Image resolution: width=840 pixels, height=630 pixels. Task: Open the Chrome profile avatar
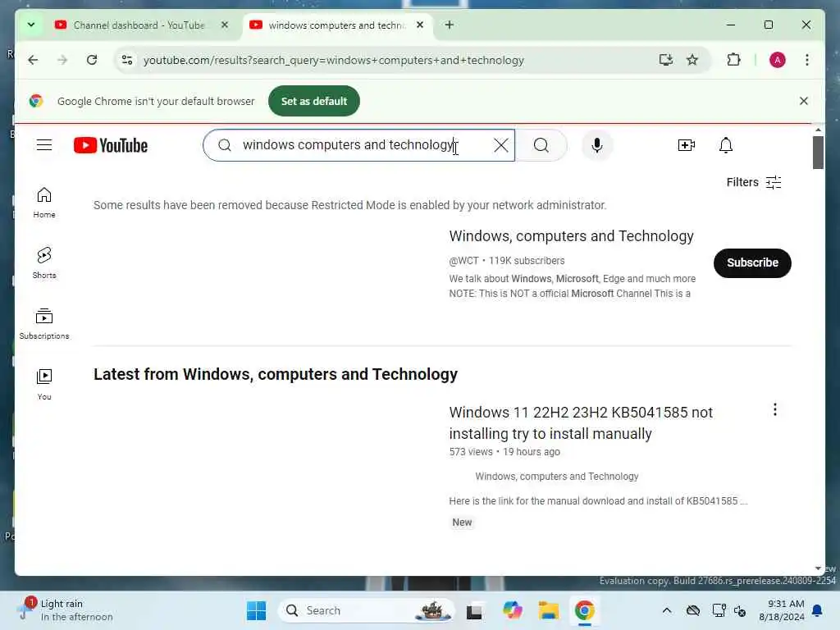[x=777, y=60]
